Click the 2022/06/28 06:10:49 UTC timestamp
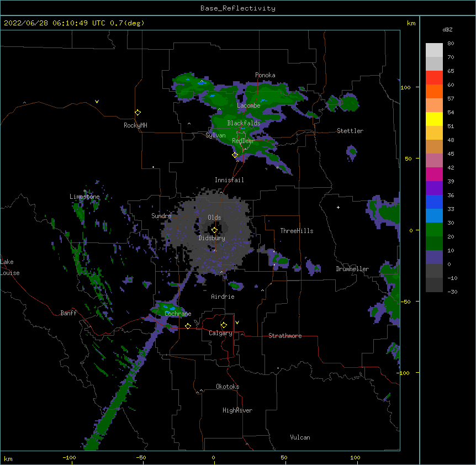476x465 pixels. click(54, 23)
